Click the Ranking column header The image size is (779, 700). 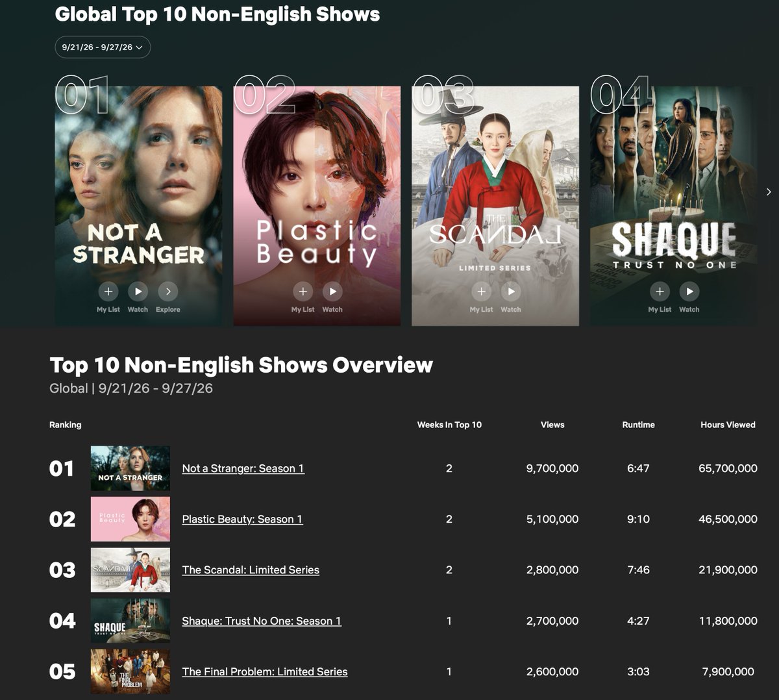(66, 425)
